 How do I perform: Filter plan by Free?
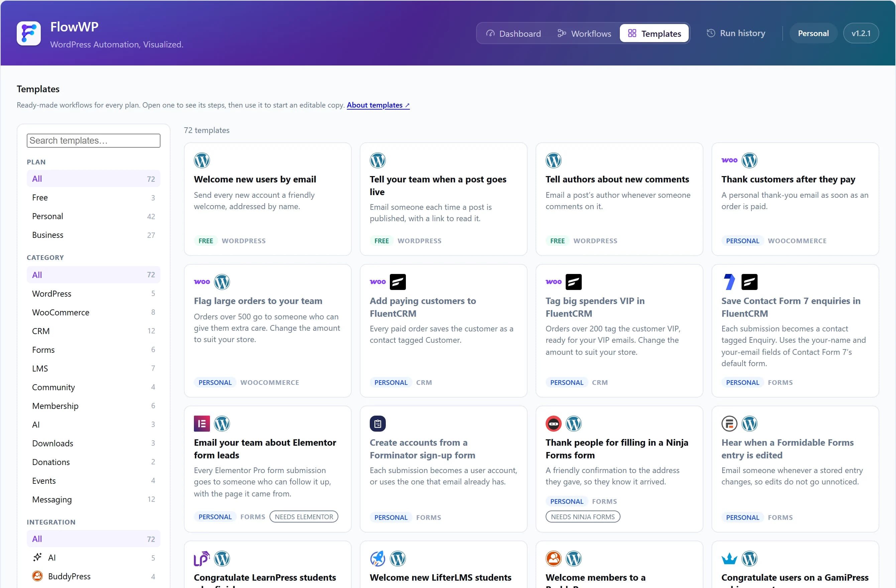pos(93,197)
